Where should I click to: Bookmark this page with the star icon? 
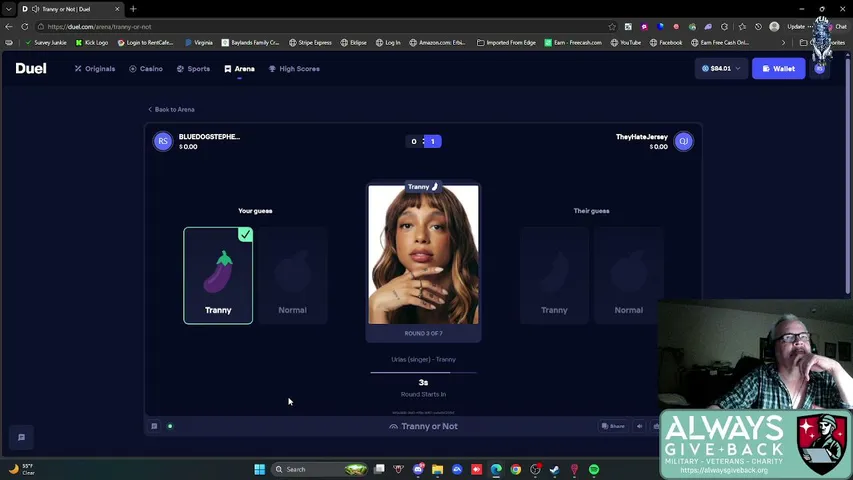(612, 27)
